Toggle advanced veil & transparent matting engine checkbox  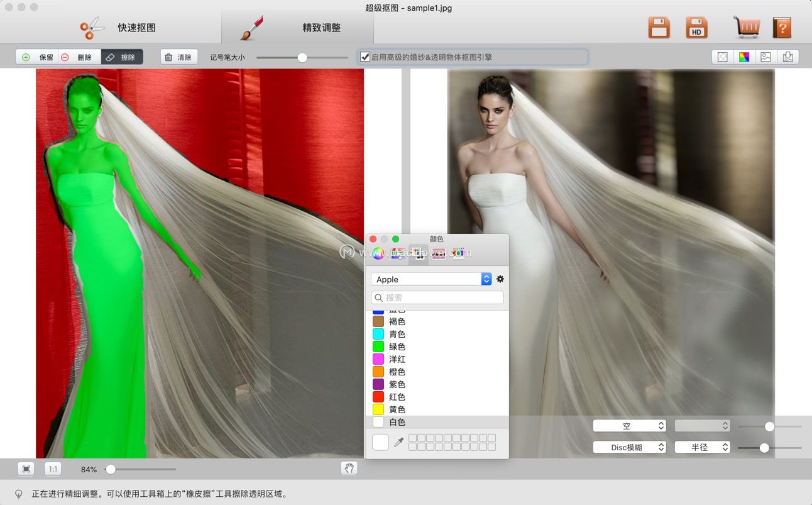tap(365, 57)
